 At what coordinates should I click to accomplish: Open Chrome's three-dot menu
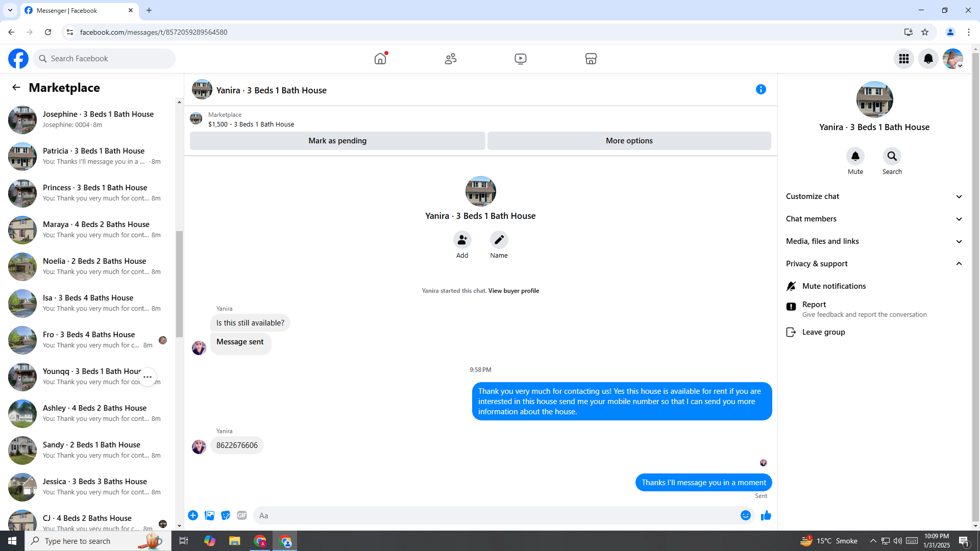(969, 32)
